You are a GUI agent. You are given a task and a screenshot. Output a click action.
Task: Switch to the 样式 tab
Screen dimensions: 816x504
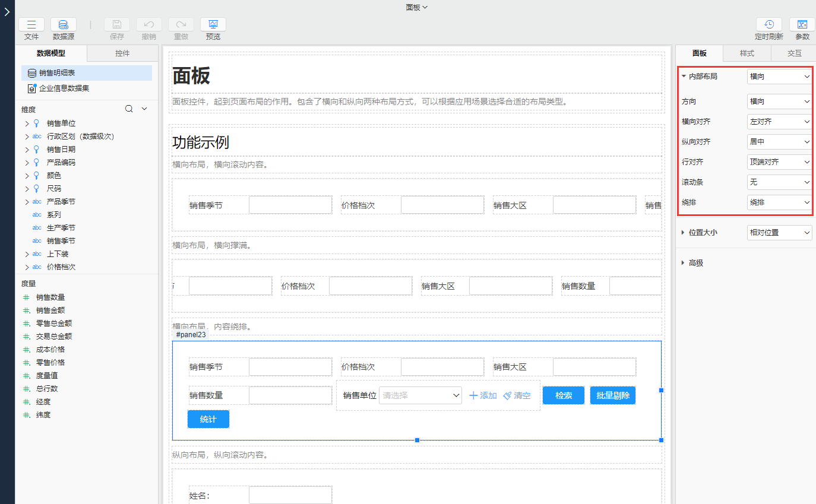pyautogui.click(x=747, y=53)
